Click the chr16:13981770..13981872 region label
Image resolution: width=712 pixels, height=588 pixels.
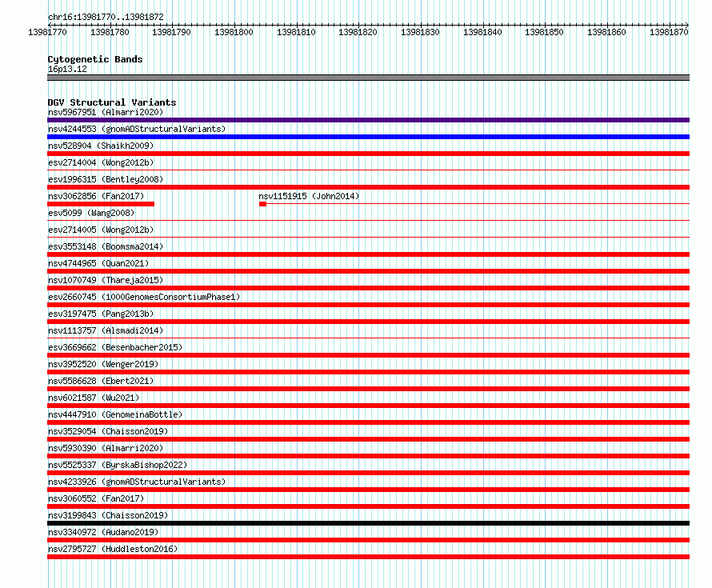[x=106, y=18]
